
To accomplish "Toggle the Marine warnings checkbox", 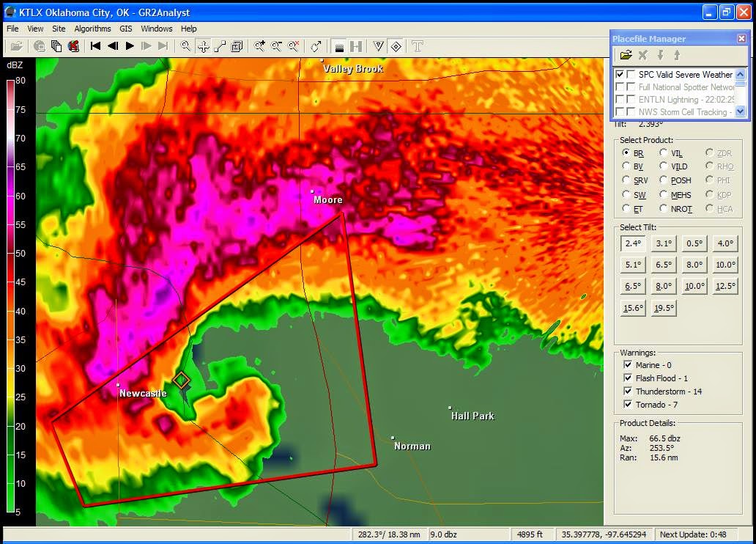I will 628,365.
